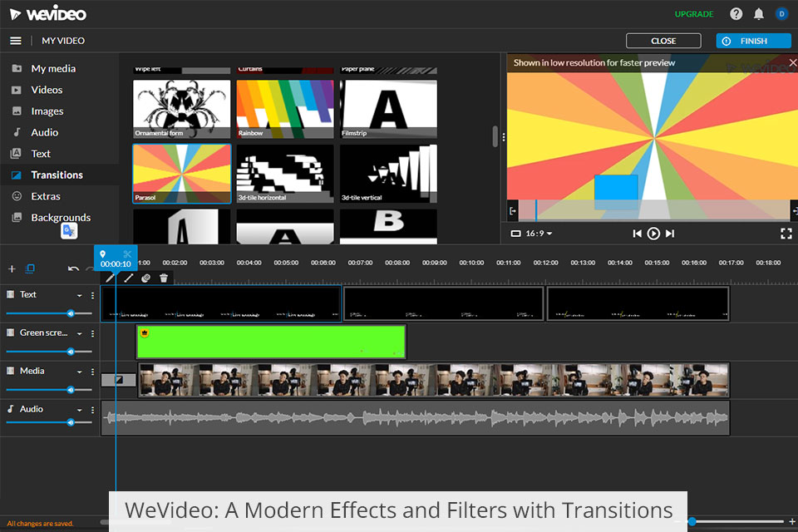
Task: Open clip color effects icon
Action: tap(145, 278)
